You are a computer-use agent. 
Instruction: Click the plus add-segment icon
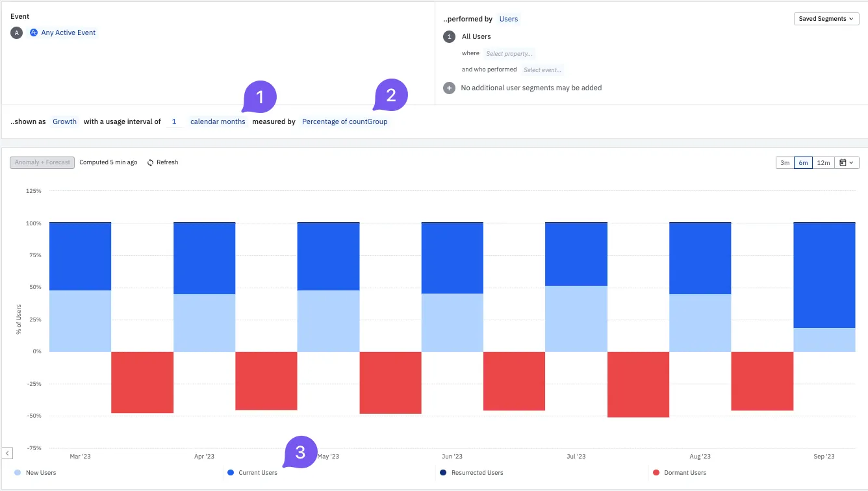pyautogui.click(x=449, y=88)
